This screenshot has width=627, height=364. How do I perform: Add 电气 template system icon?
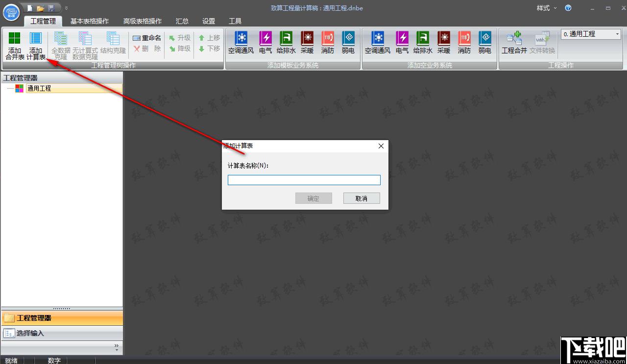click(x=265, y=38)
